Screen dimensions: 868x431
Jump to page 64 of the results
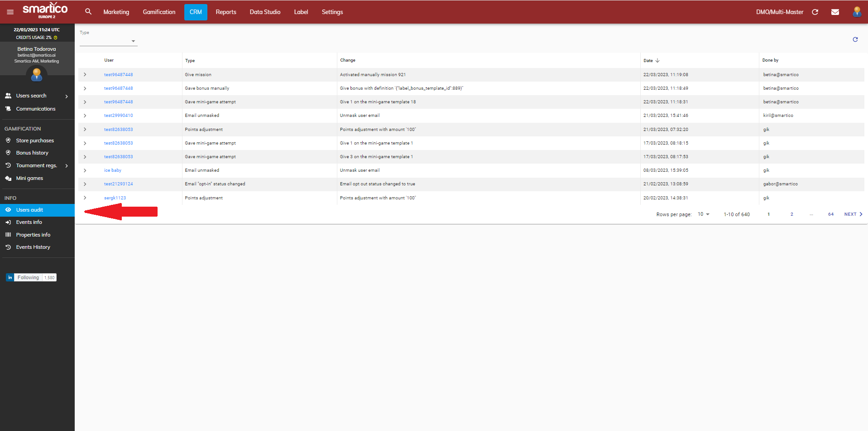[x=830, y=214]
